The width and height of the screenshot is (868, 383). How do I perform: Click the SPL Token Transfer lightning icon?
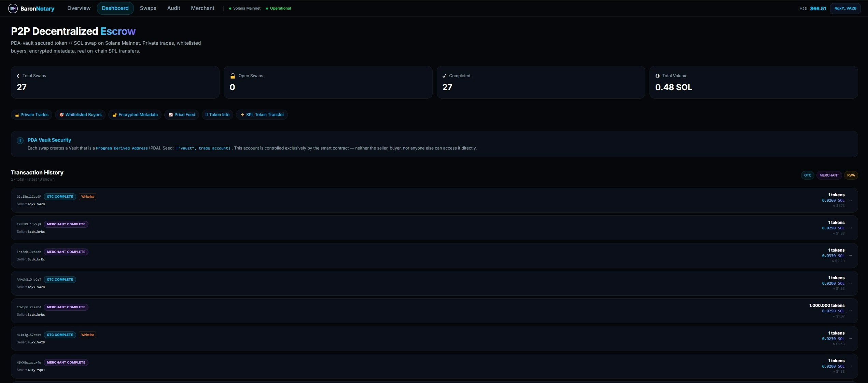[x=242, y=115]
